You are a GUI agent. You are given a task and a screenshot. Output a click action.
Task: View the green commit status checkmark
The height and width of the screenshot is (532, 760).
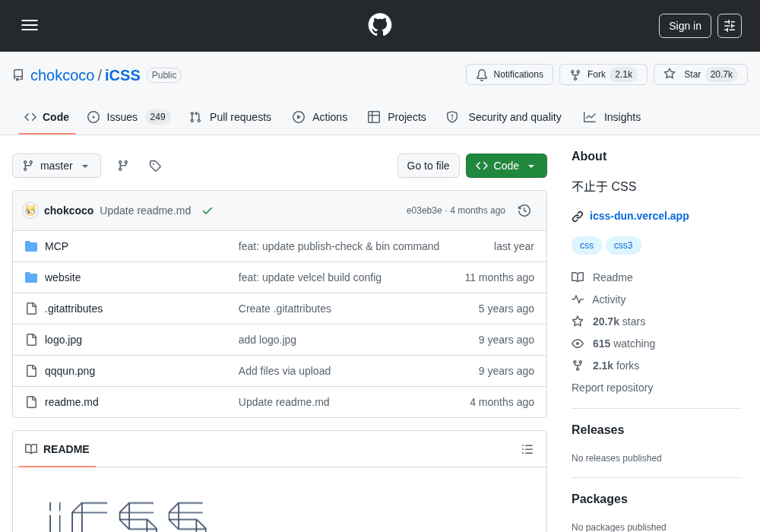[x=207, y=211]
